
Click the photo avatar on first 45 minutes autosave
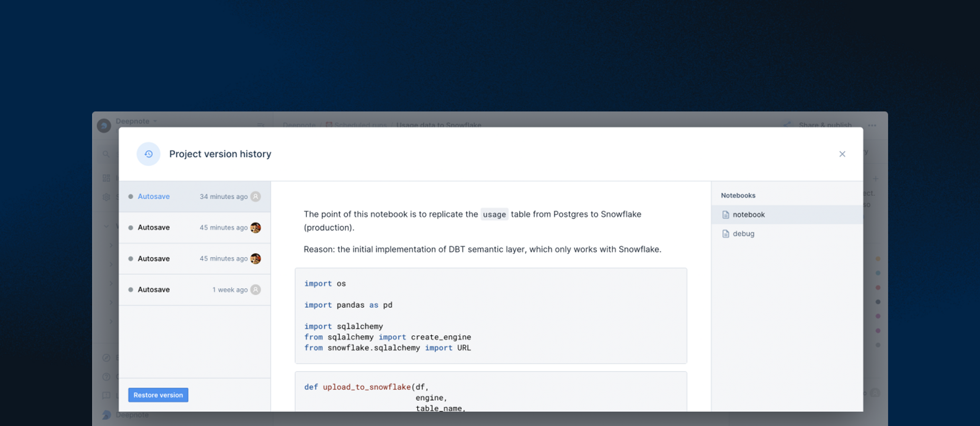pos(256,228)
